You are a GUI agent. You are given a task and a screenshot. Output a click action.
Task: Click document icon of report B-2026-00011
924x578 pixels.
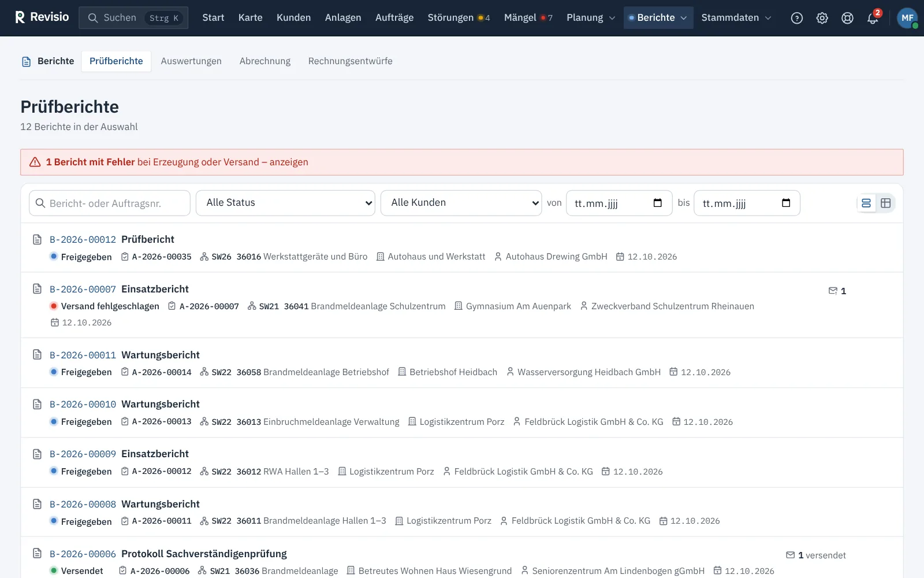tap(38, 355)
